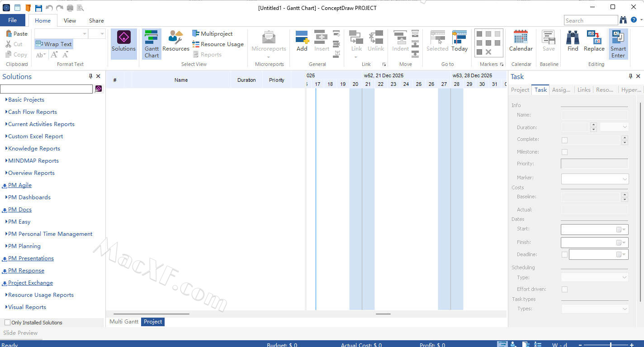
Task: Check the Milestone checkbox
Action: pos(564,152)
